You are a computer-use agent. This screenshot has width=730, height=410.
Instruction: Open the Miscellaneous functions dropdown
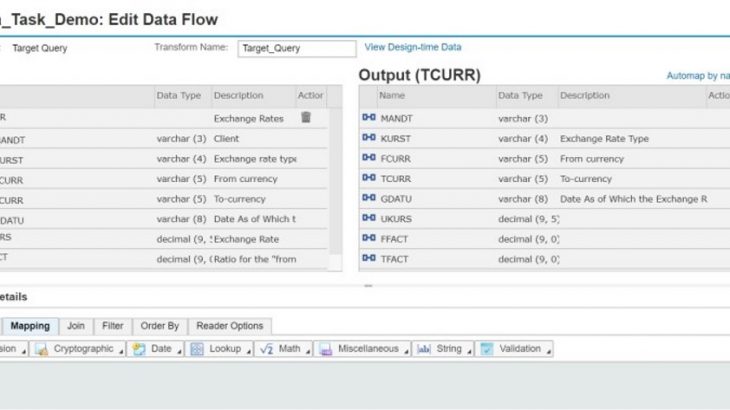406,352
